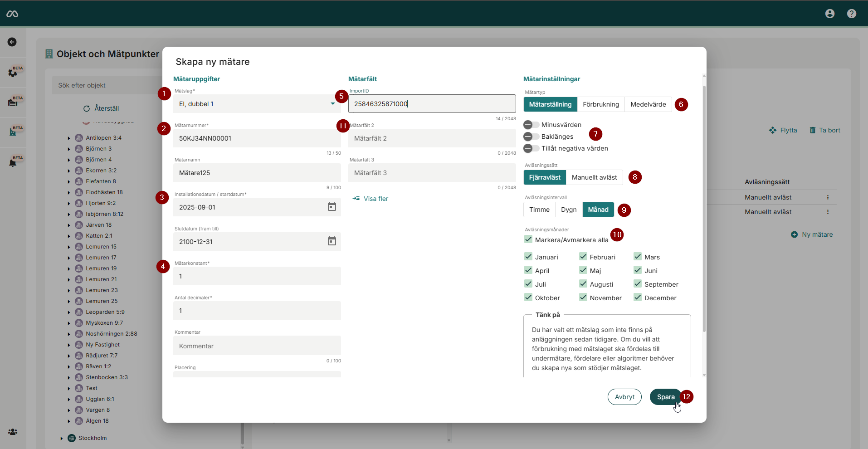Viewport: 868px width, 449px height.
Task: Click the user account icon in top bar
Action: point(829,14)
